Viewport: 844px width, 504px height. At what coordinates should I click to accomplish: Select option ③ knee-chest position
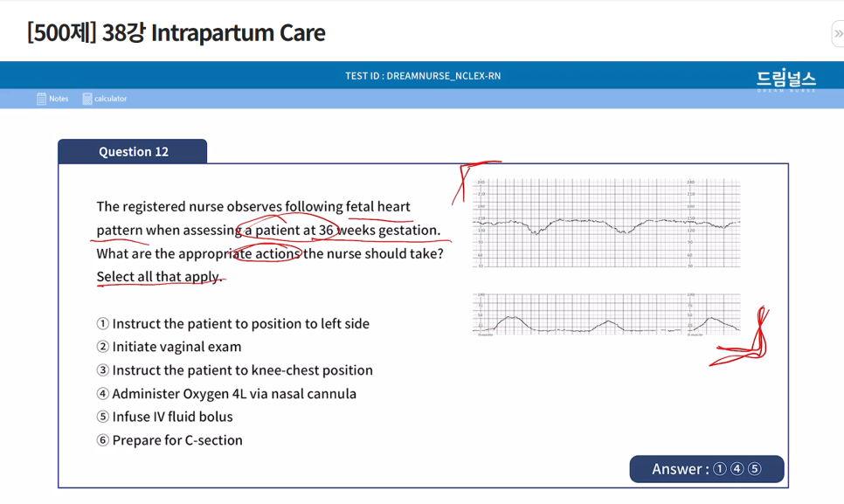(x=235, y=370)
